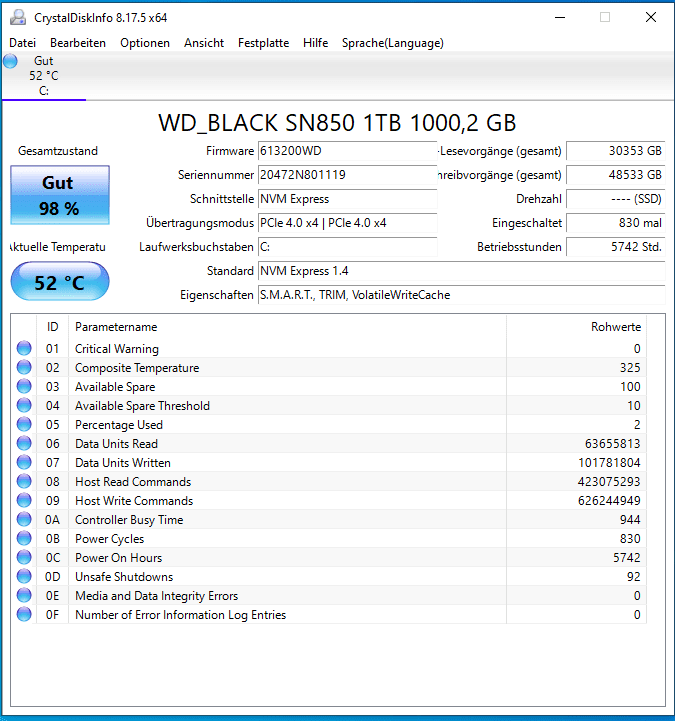
Task: Select the Composite Temperature parameter name
Action: pos(137,368)
